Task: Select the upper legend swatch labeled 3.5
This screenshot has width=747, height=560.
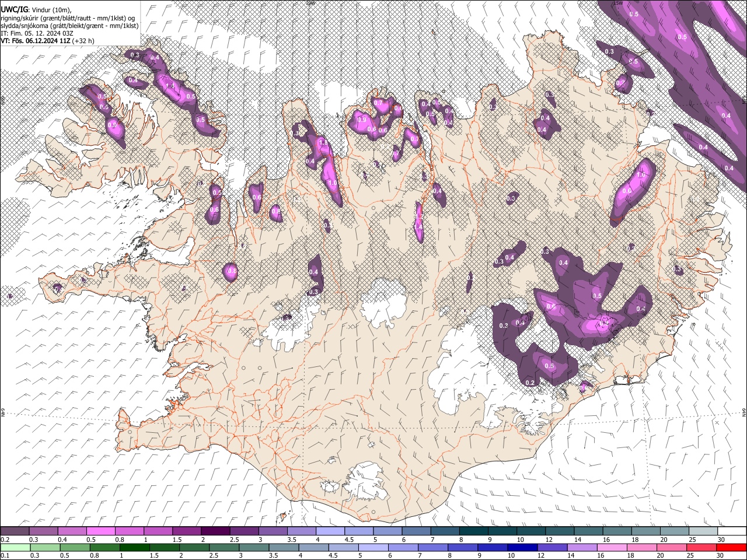Action: [x=301, y=531]
